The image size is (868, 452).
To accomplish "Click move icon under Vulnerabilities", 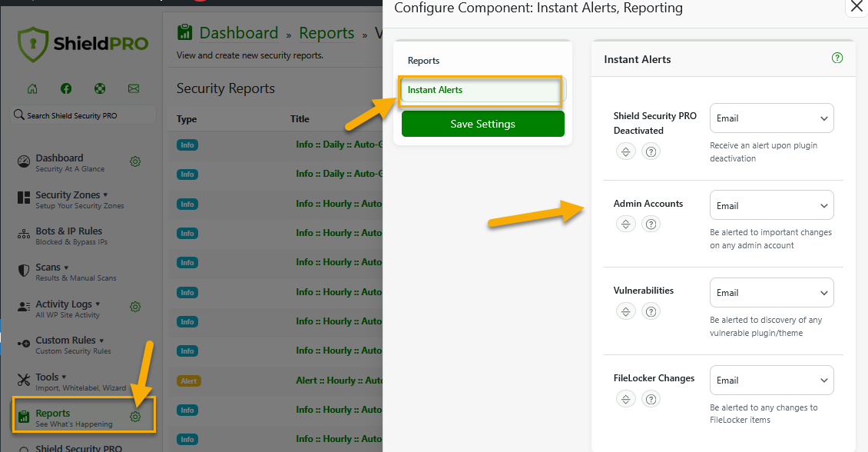I will coord(625,311).
